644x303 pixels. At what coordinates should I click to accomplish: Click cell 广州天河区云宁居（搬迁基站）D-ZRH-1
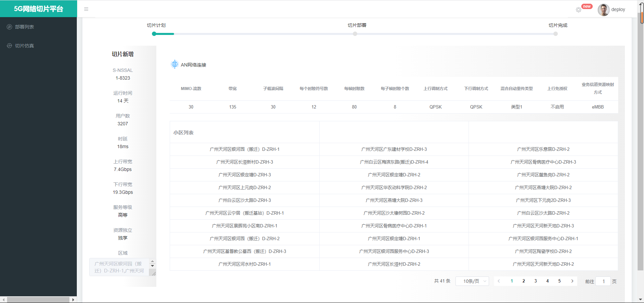[x=245, y=213]
